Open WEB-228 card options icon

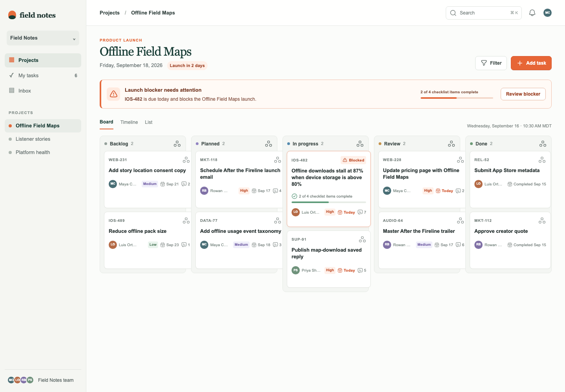[x=460, y=160]
